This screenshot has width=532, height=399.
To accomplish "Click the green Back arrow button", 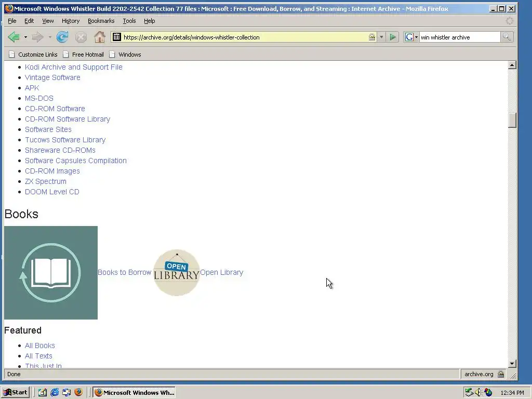I will (x=14, y=37).
